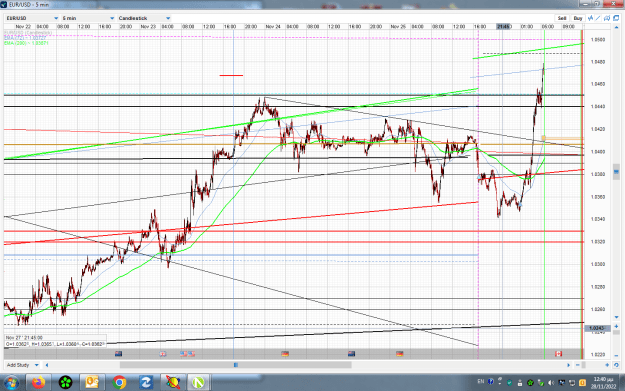The width and height of the screenshot is (625, 391).
Task: Click the taskbar clock showing 28/11/2022
Action: [603, 383]
